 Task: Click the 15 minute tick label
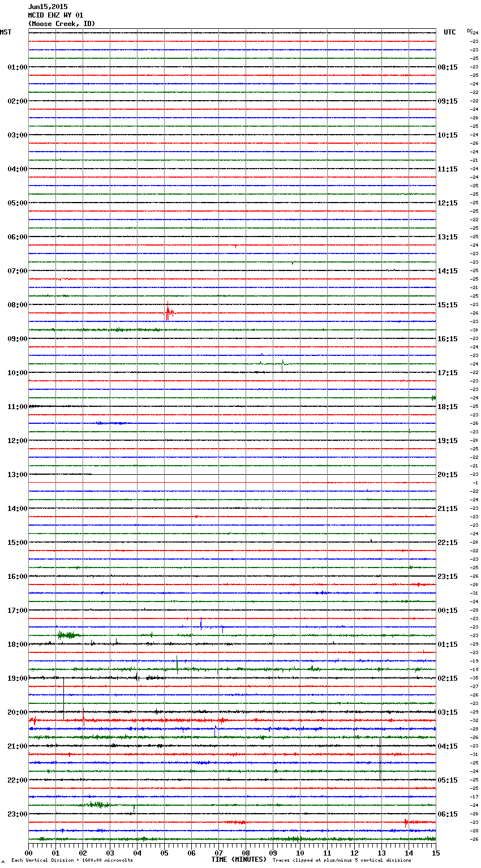436,853
